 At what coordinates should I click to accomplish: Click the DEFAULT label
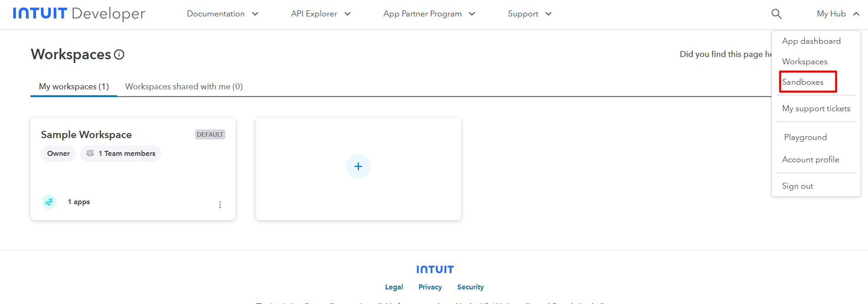pyautogui.click(x=210, y=134)
